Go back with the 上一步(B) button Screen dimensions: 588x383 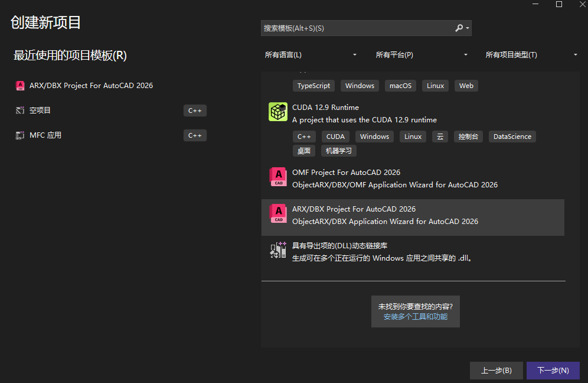pyautogui.click(x=496, y=371)
